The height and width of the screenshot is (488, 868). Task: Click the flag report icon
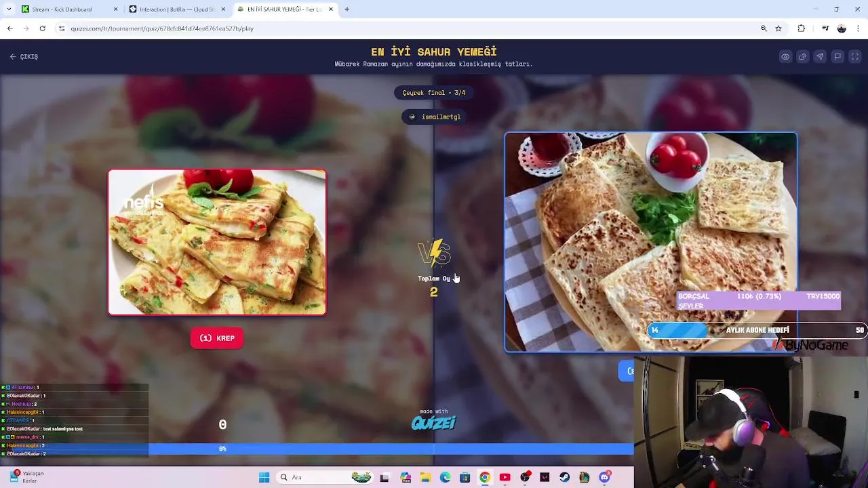tap(837, 57)
